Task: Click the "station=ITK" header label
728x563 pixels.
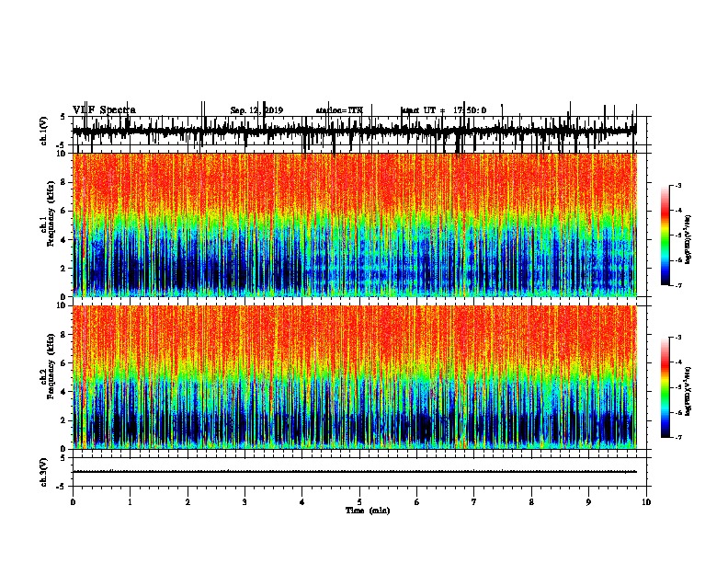Action: [339, 110]
